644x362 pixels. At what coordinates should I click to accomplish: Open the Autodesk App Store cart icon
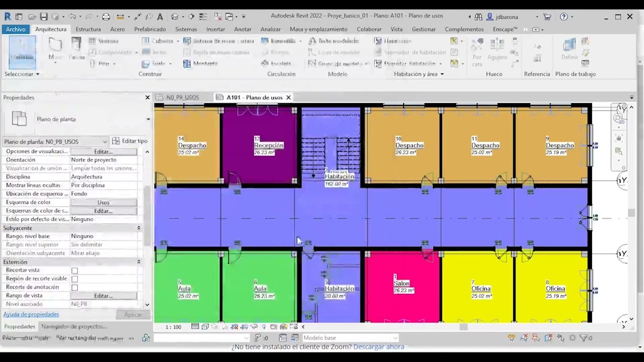pos(547,17)
